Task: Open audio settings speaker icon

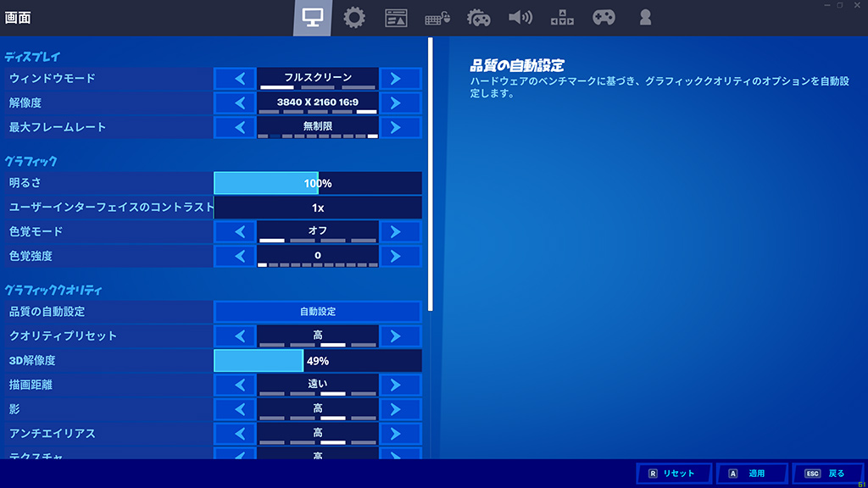Action: click(520, 18)
